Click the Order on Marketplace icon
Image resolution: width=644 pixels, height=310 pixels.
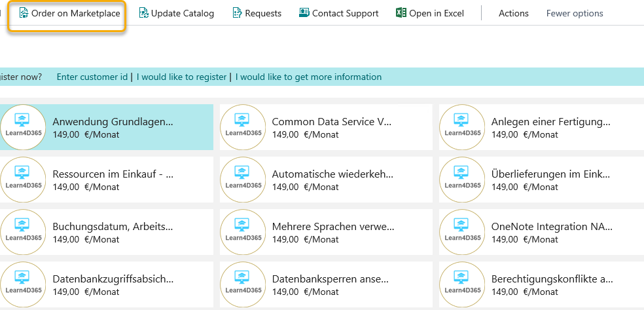(24, 13)
